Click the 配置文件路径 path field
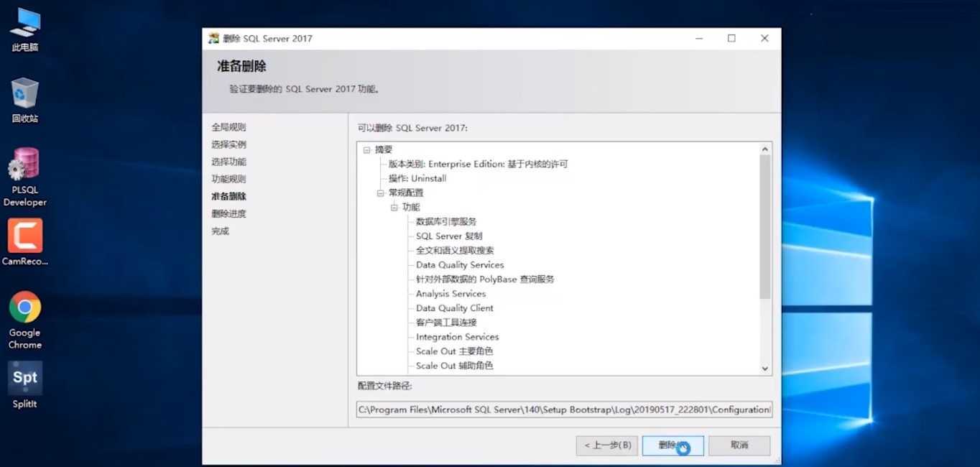The height and width of the screenshot is (467, 980). tap(565, 410)
